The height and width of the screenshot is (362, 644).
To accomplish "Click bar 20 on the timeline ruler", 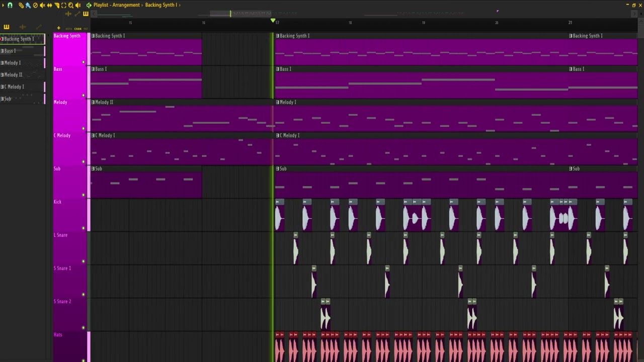I will tap(497, 23).
